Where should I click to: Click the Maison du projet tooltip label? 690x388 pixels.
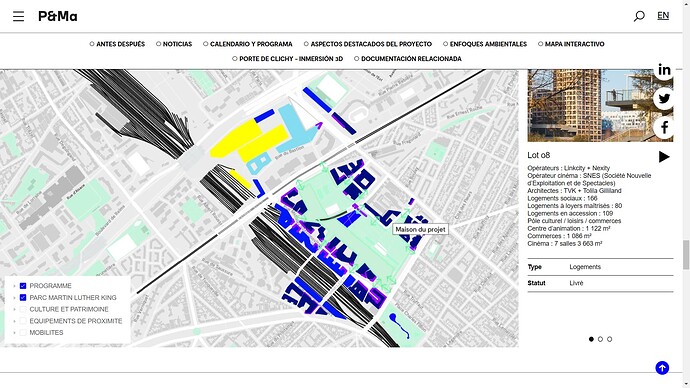coord(420,229)
